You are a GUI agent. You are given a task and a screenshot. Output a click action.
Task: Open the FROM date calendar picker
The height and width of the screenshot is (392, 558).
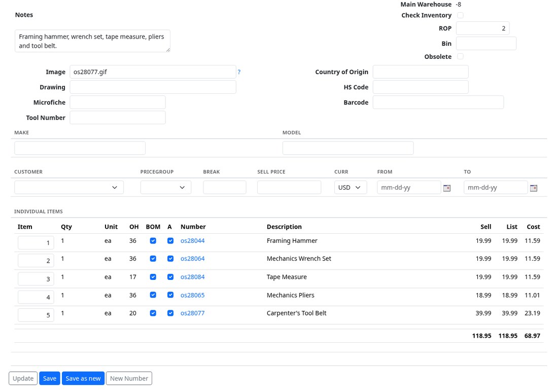pos(446,188)
